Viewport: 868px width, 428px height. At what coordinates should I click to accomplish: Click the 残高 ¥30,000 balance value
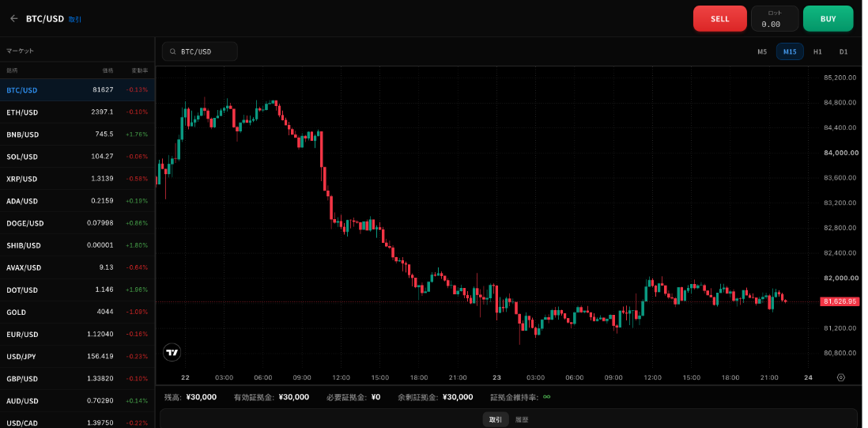(201, 397)
